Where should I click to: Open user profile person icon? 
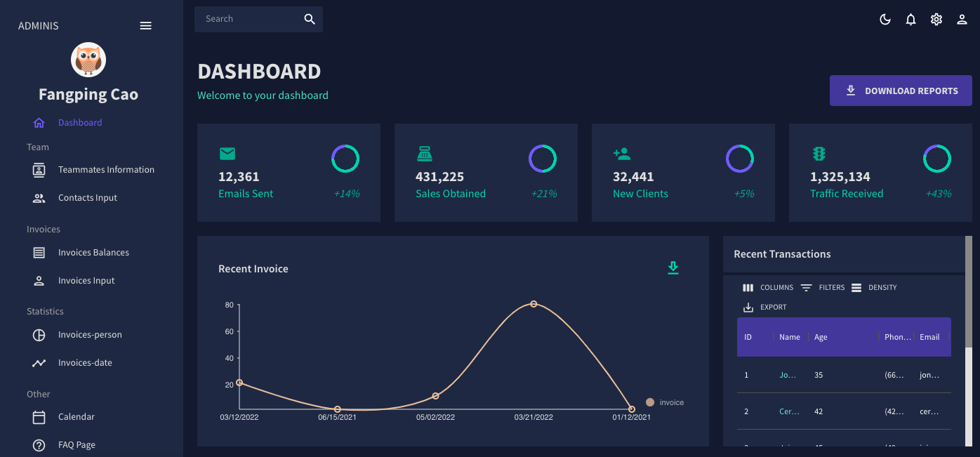[x=962, y=20]
